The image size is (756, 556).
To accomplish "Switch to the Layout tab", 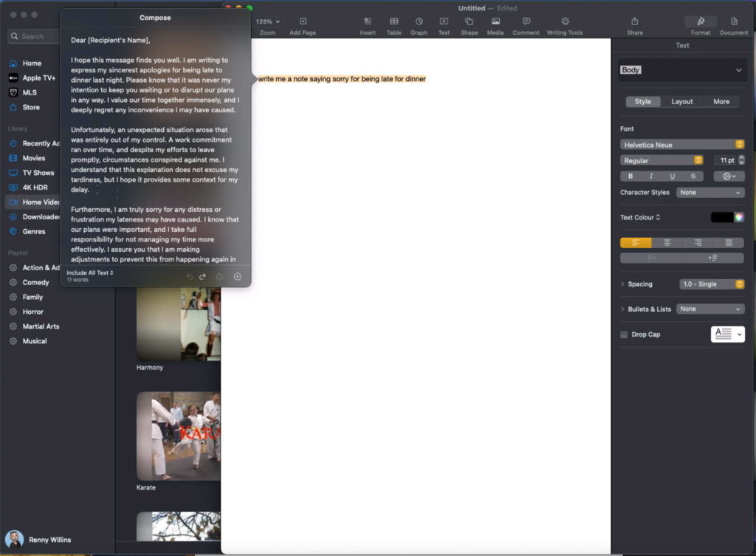I will (681, 102).
